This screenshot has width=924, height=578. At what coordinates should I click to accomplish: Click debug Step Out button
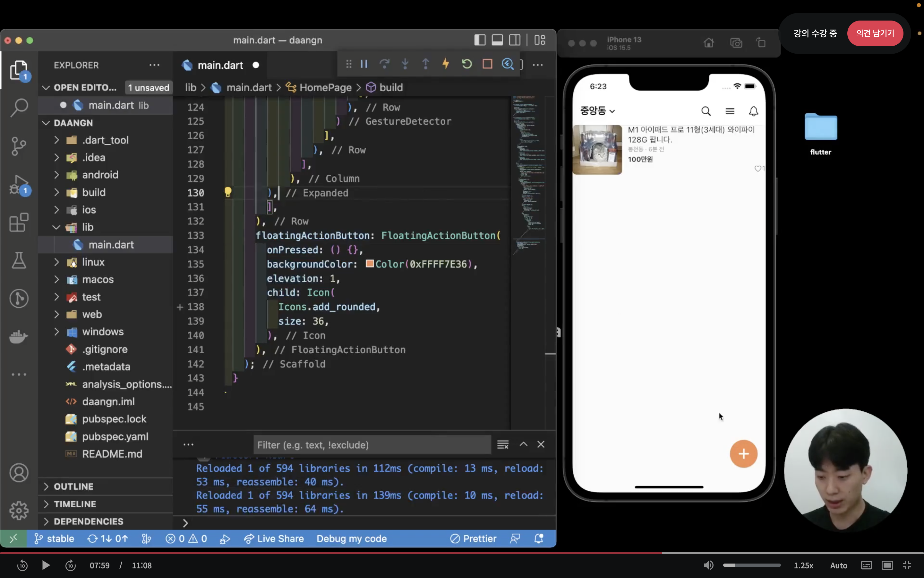[x=425, y=64]
